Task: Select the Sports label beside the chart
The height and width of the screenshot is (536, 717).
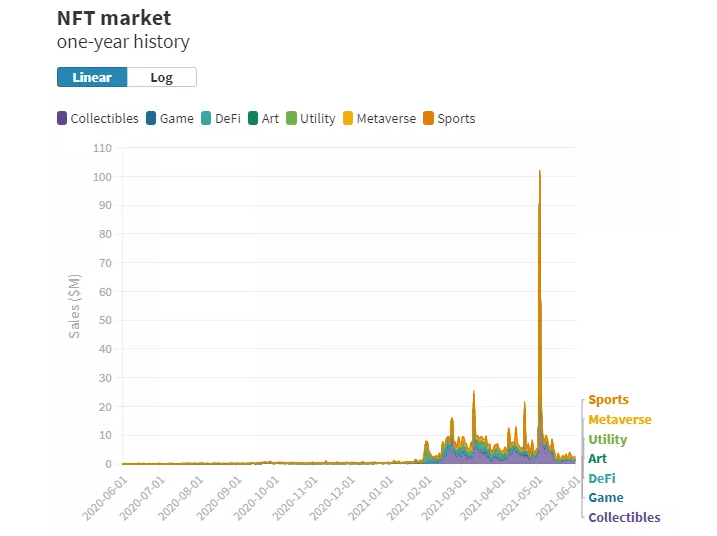Action: (x=608, y=400)
